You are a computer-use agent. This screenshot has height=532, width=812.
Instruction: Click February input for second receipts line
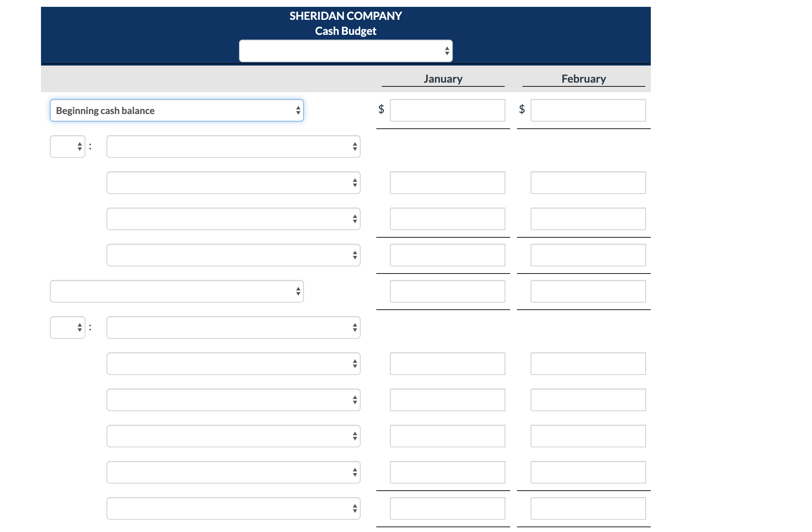(x=588, y=219)
